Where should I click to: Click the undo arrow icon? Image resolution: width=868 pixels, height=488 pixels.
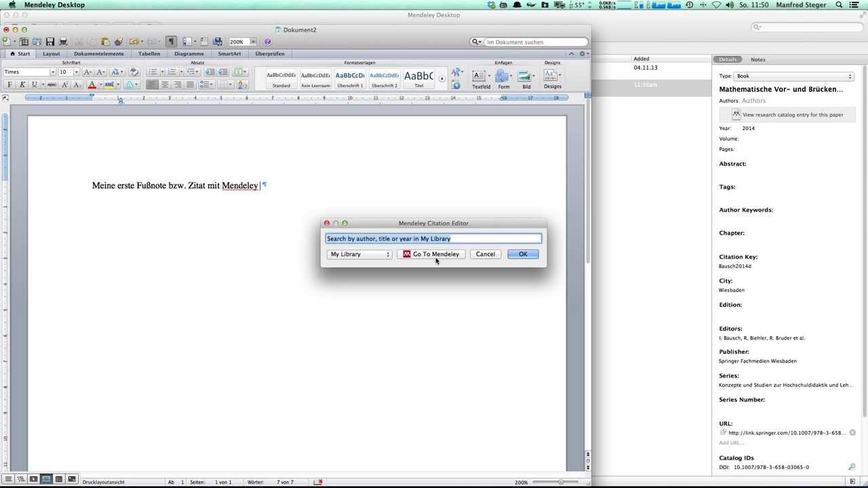click(x=134, y=42)
